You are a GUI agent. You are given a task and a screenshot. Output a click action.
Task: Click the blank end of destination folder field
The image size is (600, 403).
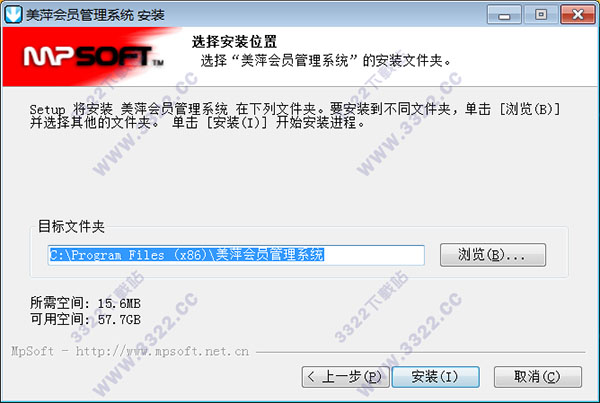(x=374, y=255)
